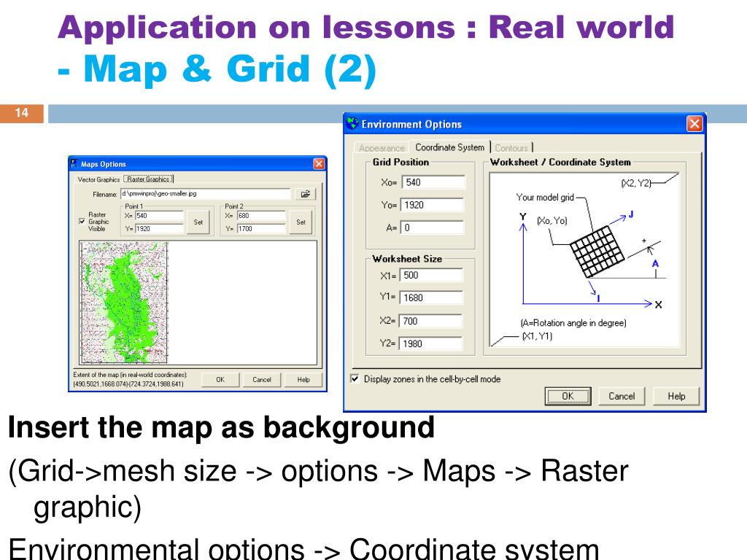Select the Raster Graphics tab

149,179
